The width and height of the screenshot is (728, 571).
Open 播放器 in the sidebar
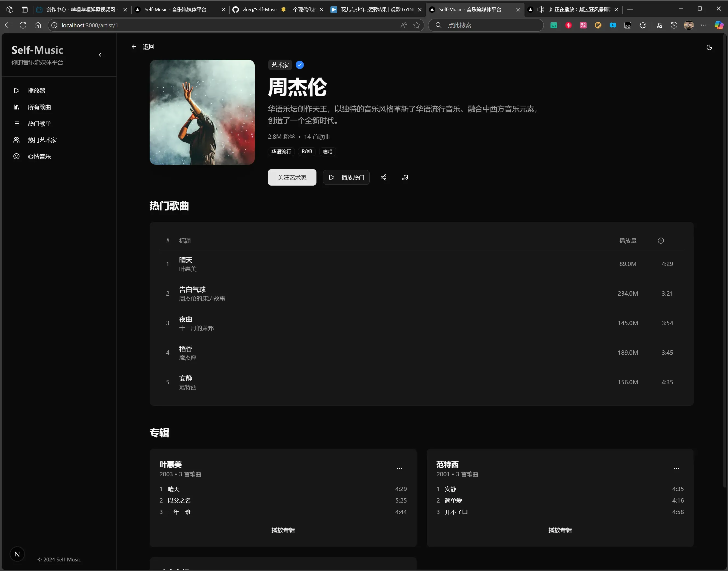(36, 91)
